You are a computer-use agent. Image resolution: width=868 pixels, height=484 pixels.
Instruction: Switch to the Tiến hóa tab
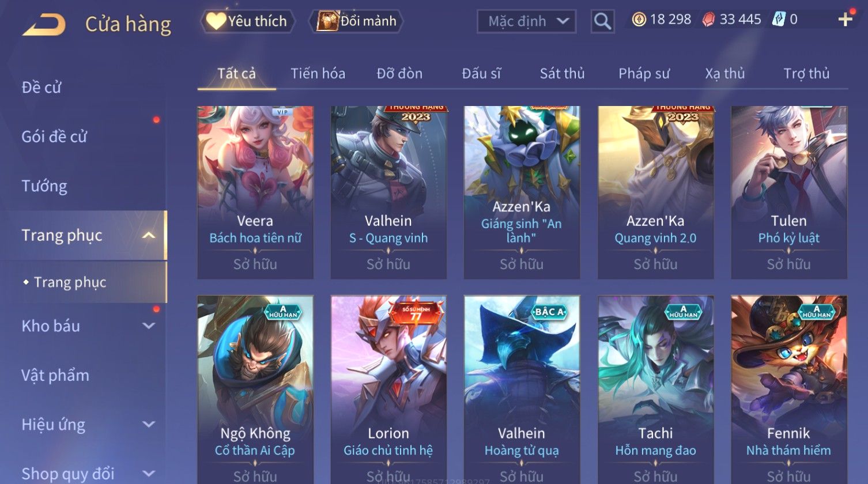pos(318,74)
